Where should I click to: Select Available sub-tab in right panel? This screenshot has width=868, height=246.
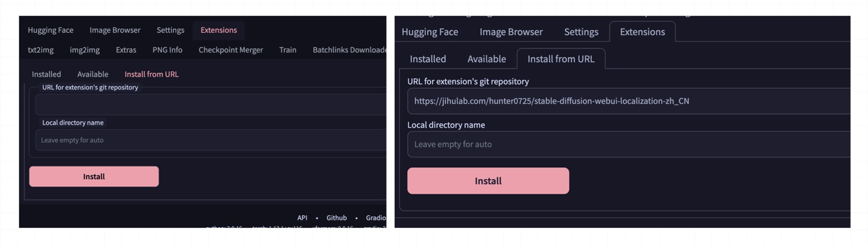487,59
